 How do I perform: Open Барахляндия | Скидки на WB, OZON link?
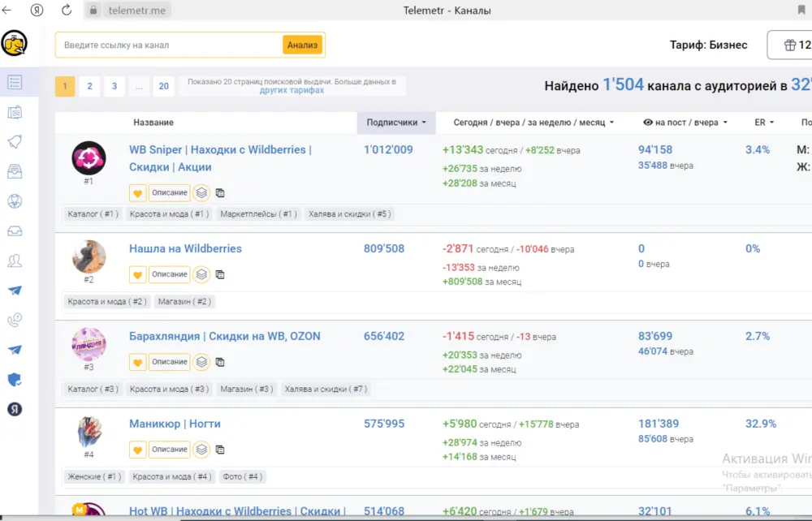(225, 336)
